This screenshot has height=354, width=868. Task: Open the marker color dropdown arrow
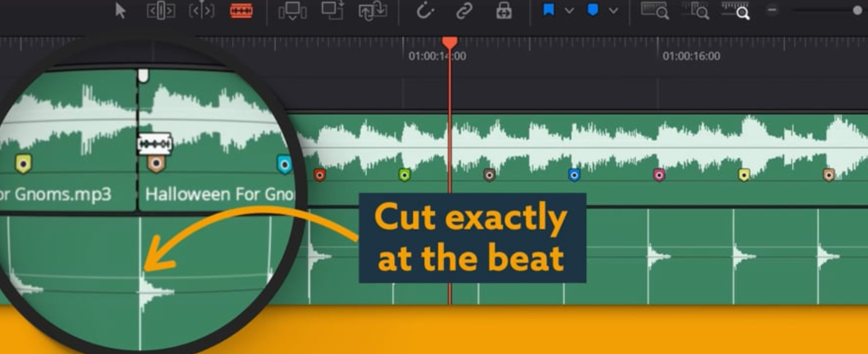pyautogui.click(x=613, y=11)
